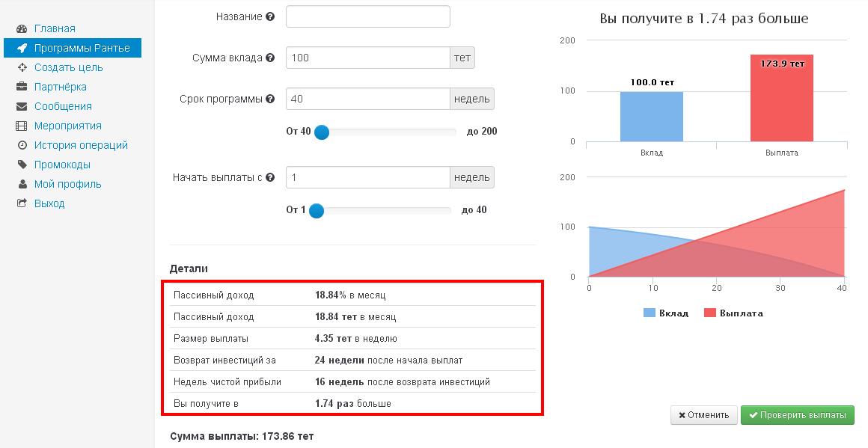Click the Сумма вклада input field

367,58
